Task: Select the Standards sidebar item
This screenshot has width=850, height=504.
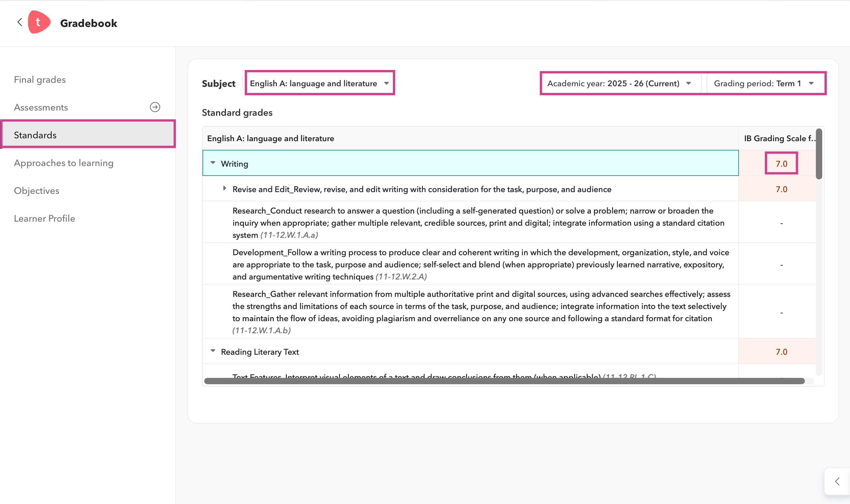Action: 88,135
